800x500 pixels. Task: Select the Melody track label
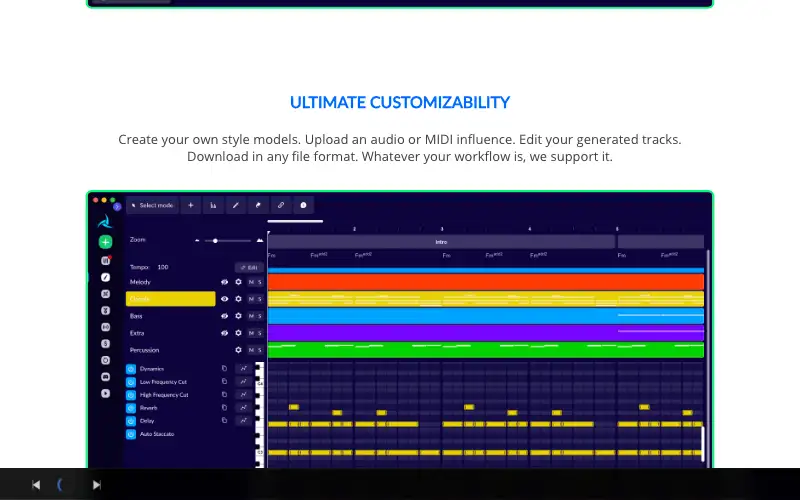(x=140, y=282)
